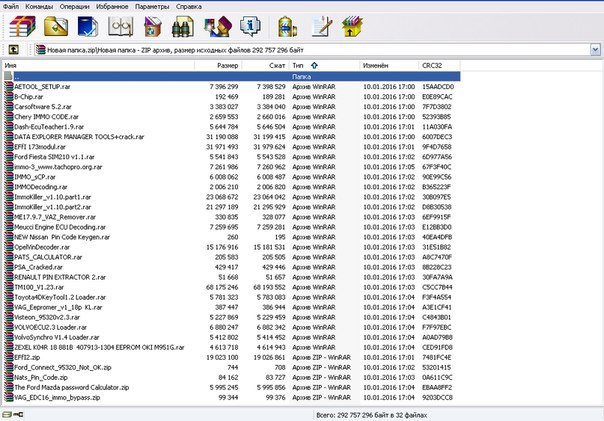This screenshot has width=604, height=421.
Task: Click the status bar total size text
Action: (371, 415)
